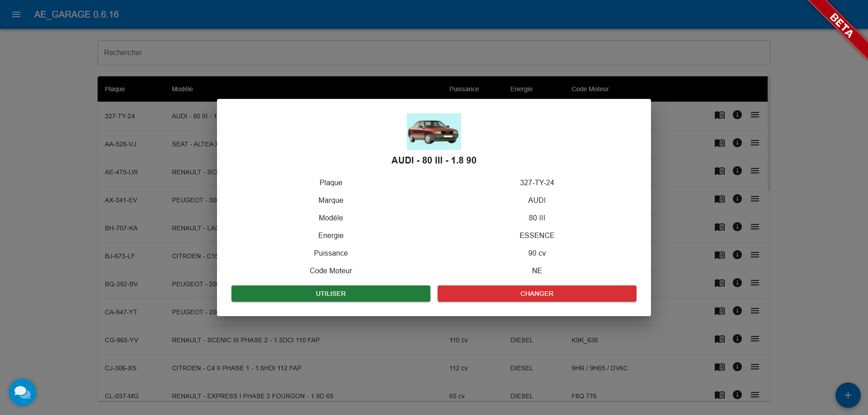Show info for CA-947-YT row
The width and height of the screenshot is (868, 415).
pos(737,311)
